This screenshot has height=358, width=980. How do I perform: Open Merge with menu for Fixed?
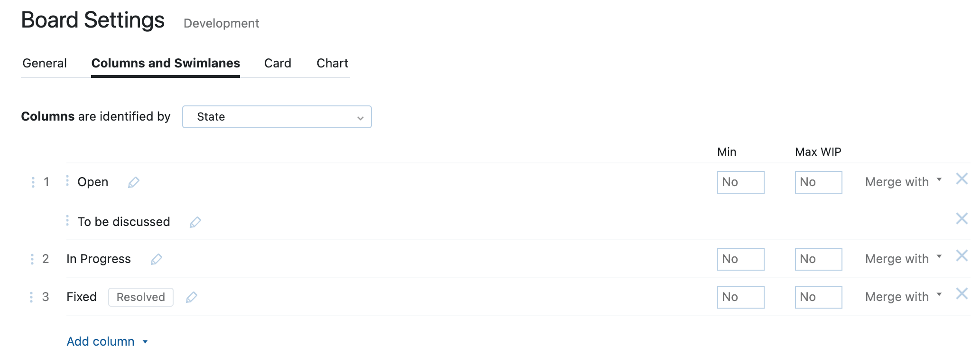[903, 297]
